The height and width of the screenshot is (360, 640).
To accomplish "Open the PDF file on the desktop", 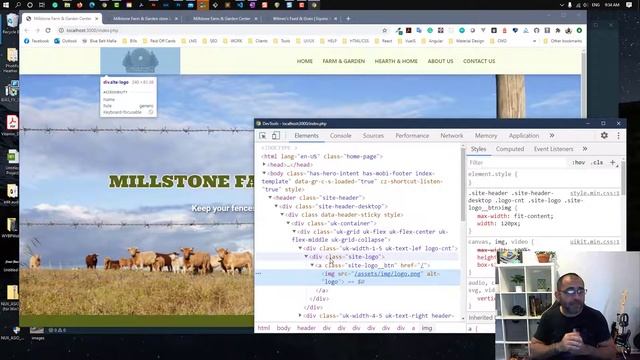I will [x=11, y=124].
